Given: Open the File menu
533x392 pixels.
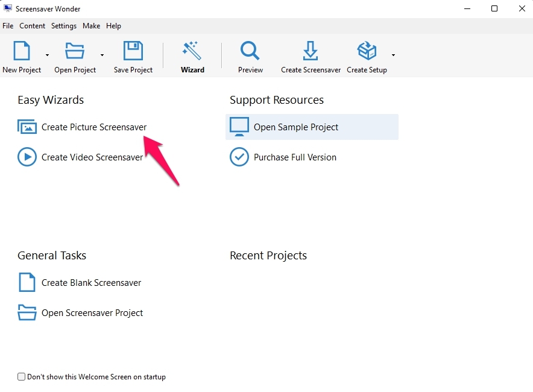Looking at the screenshot, I should click(x=8, y=26).
